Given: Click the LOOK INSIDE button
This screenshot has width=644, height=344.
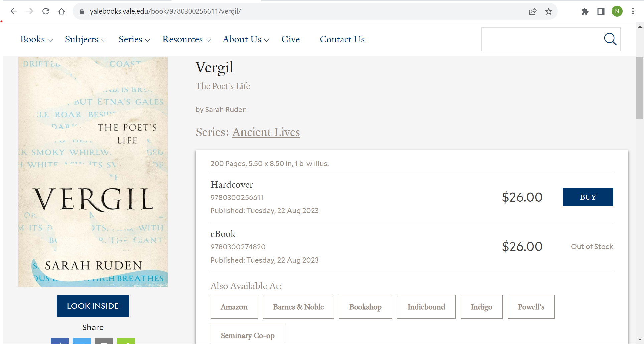Looking at the screenshot, I should [93, 306].
